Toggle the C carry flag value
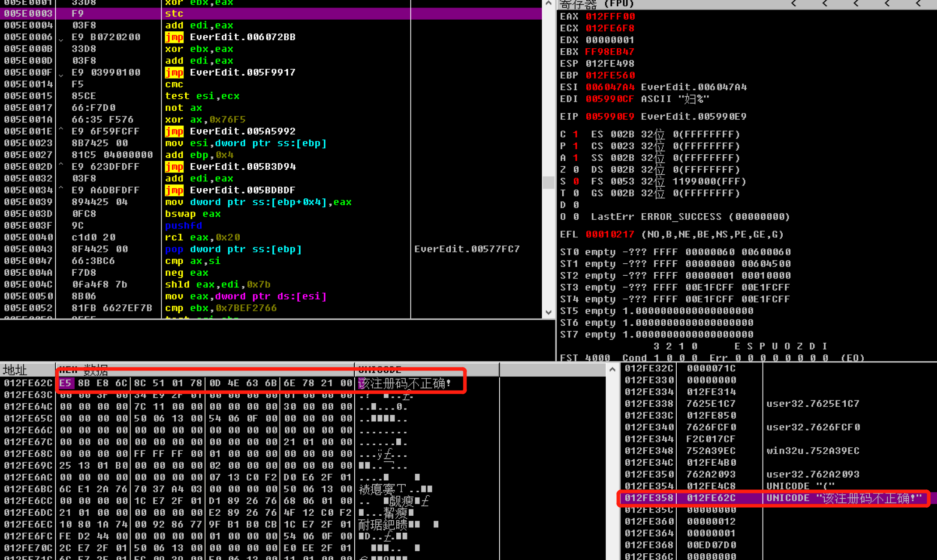 (576, 135)
